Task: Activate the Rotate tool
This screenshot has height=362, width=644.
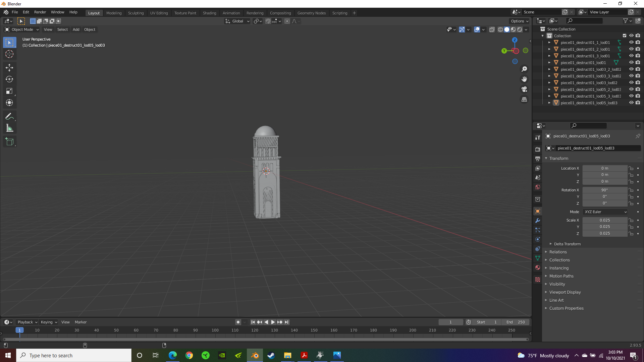Action: 9,79
